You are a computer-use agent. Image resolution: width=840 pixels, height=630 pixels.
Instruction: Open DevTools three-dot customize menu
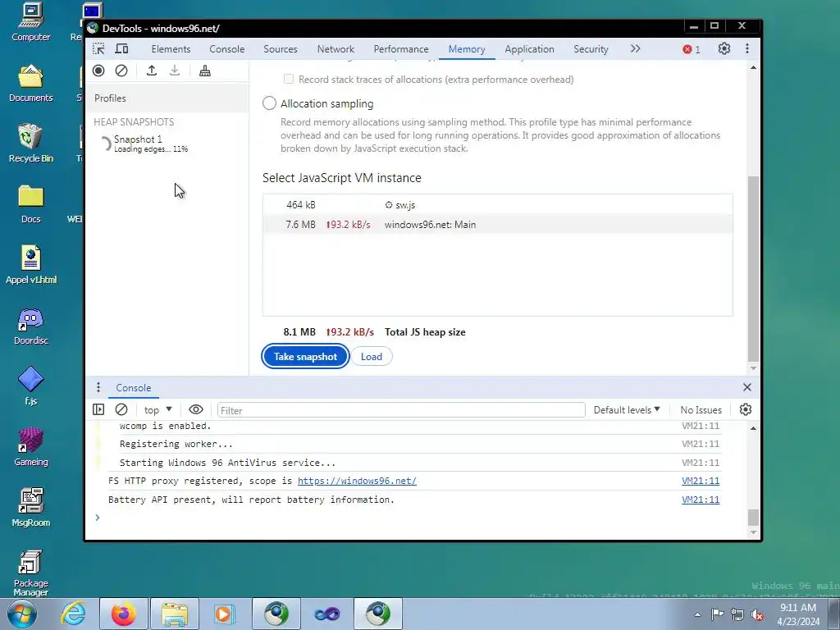(x=747, y=48)
